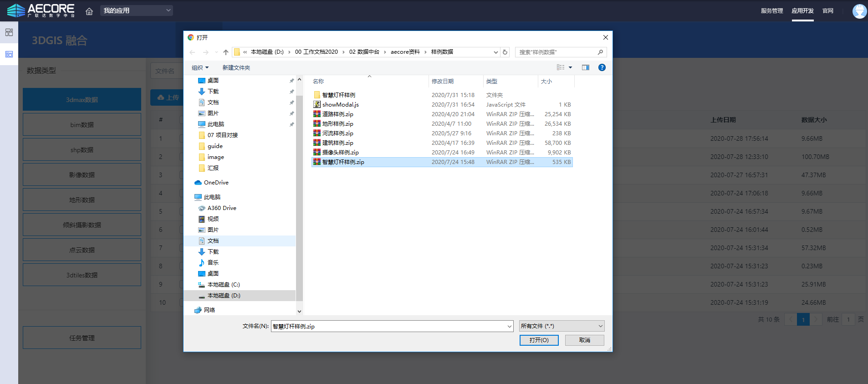Open the dashboard grid icon in sidebar
868x384 pixels.
click(9, 32)
